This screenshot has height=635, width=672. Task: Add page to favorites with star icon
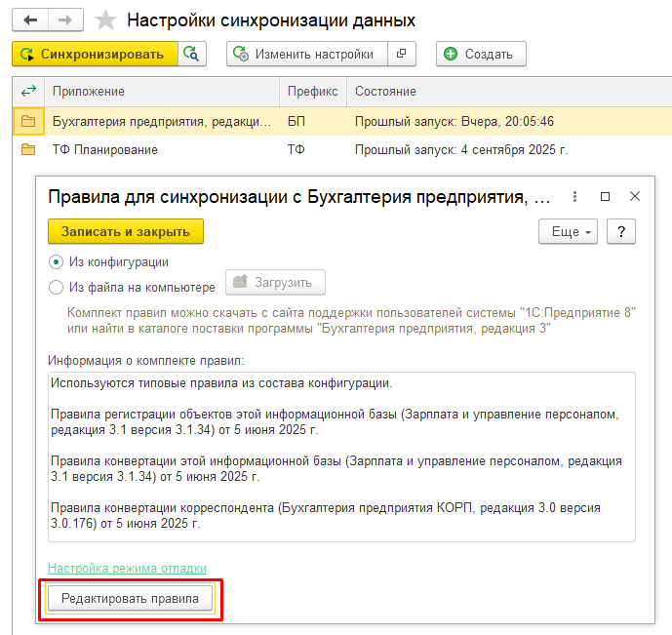[105, 20]
